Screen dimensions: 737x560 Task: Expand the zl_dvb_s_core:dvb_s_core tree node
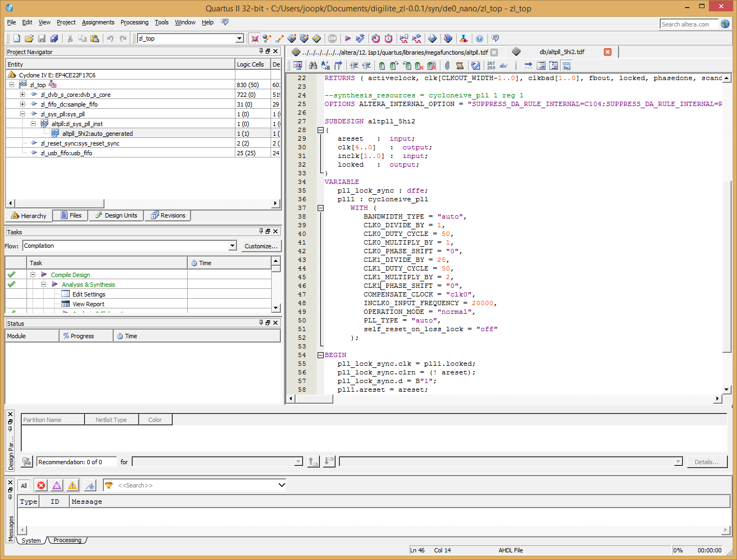22,94
